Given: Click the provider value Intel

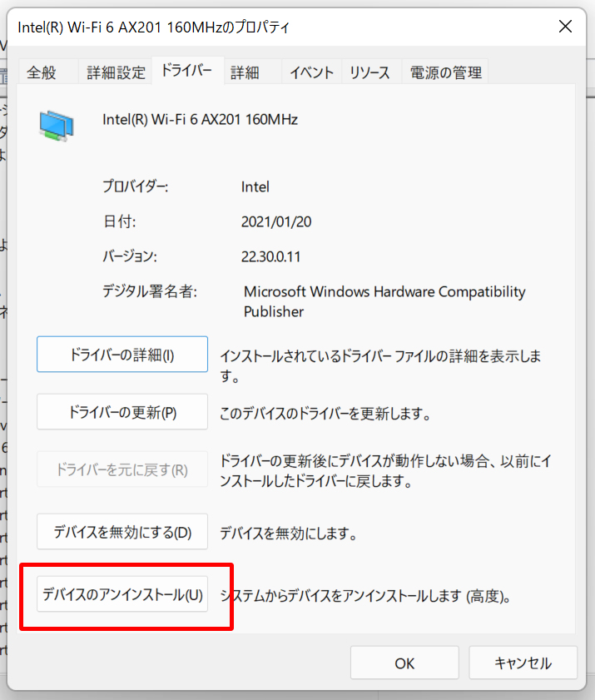Looking at the screenshot, I should [255, 186].
